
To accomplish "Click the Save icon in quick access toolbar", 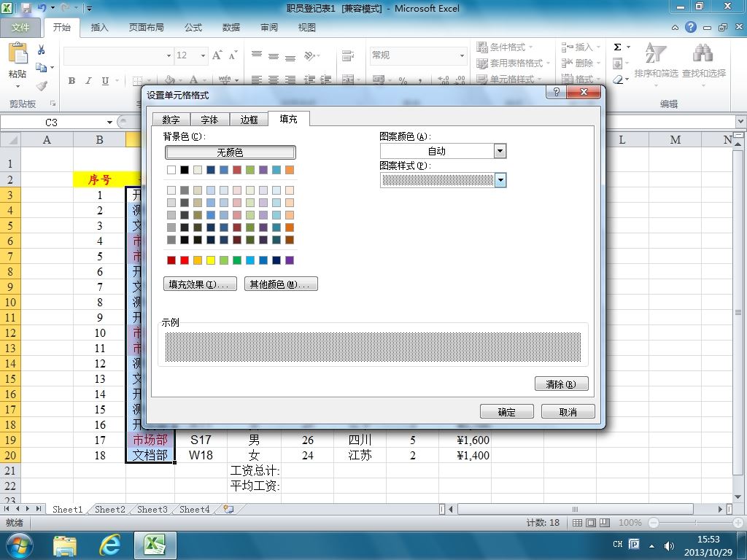I will coord(26,9).
